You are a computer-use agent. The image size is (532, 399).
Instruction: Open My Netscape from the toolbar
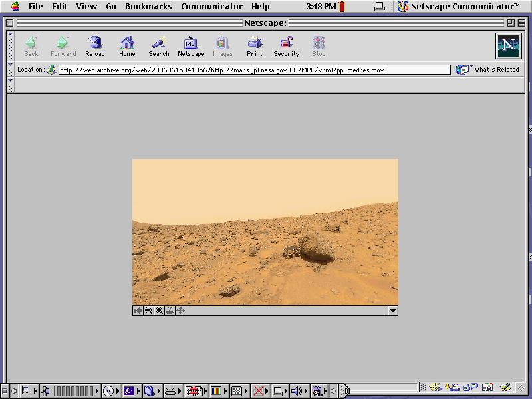click(x=191, y=45)
